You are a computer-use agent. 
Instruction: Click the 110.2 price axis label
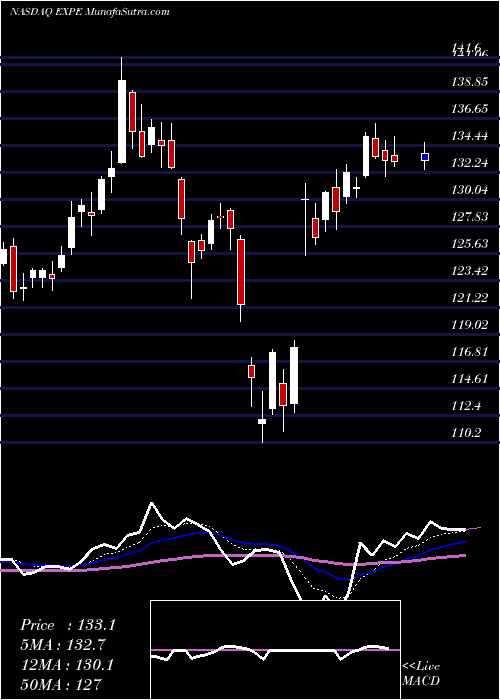(x=467, y=432)
